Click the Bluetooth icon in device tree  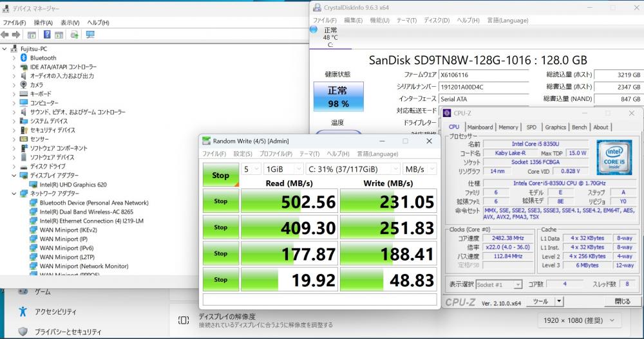pos(24,58)
